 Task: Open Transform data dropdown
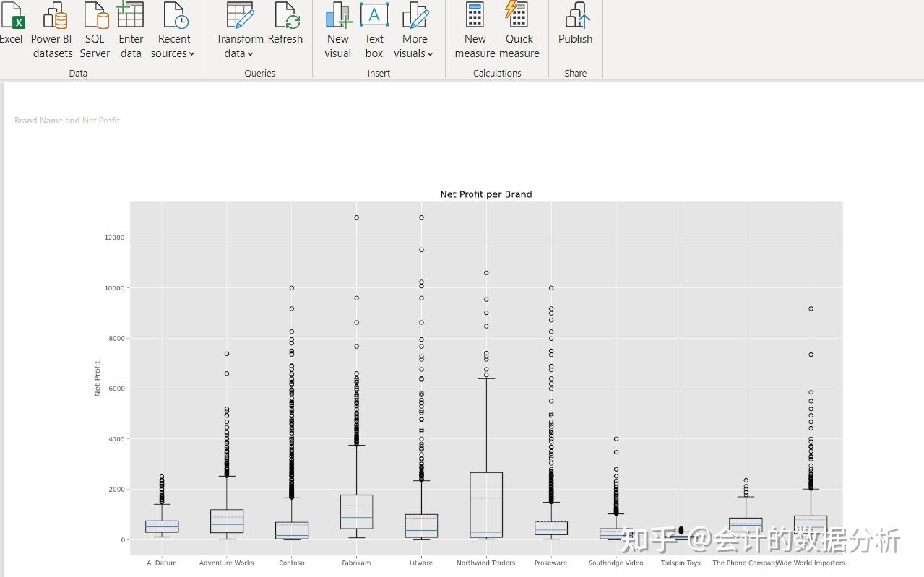[239, 30]
